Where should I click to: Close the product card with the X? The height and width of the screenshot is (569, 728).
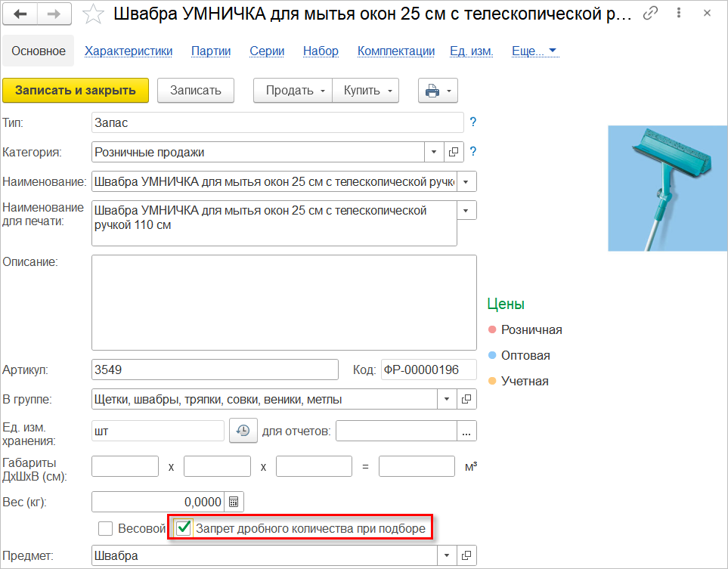coord(707,14)
